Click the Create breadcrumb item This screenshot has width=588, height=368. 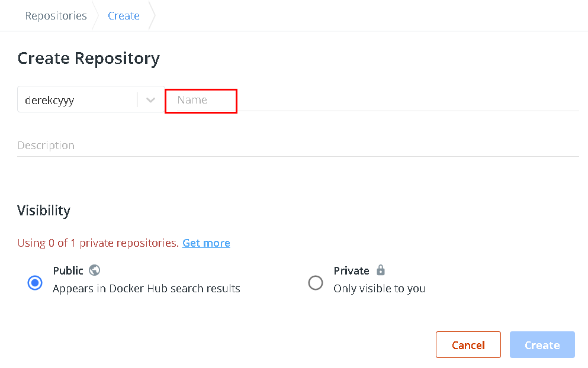coord(124,16)
